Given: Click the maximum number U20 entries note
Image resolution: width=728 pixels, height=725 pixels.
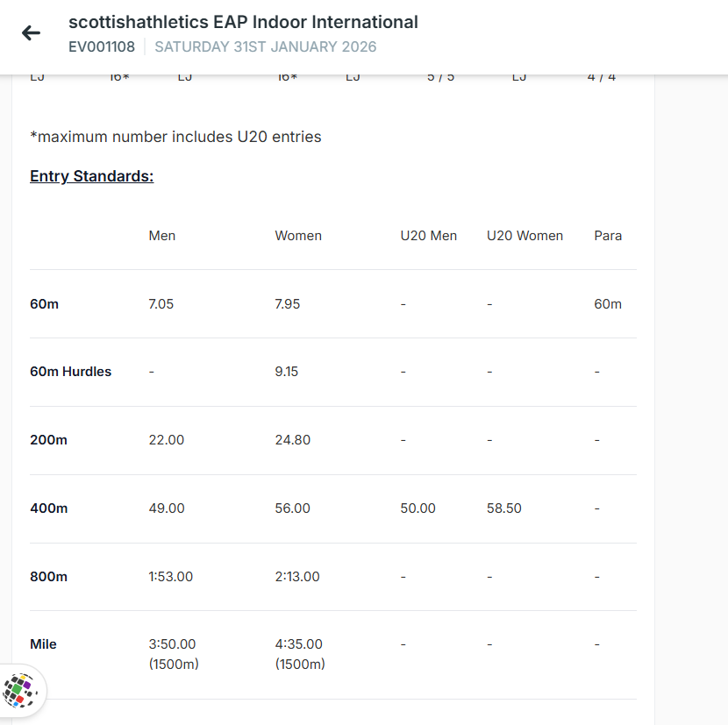Looking at the screenshot, I should [175, 137].
